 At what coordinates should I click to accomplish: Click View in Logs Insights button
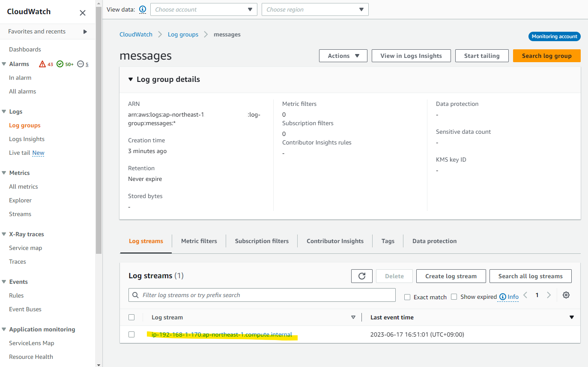coord(411,56)
